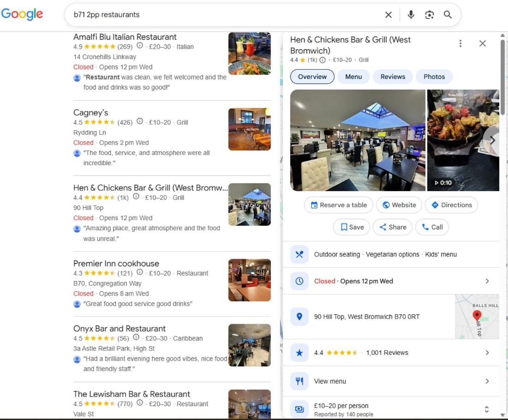Play the 0:10 food video

[463, 140]
